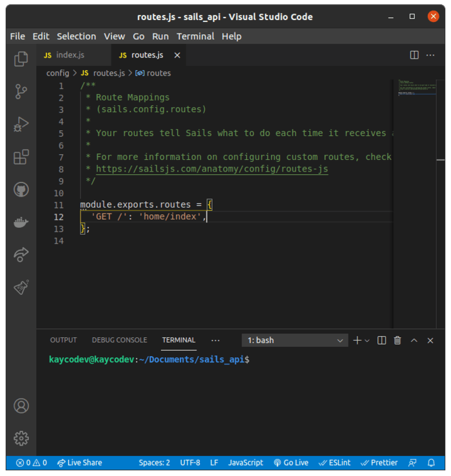Image resolution: width=451 pixels, height=476 pixels.
Task: Open the File menu
Action: (17, 36)
